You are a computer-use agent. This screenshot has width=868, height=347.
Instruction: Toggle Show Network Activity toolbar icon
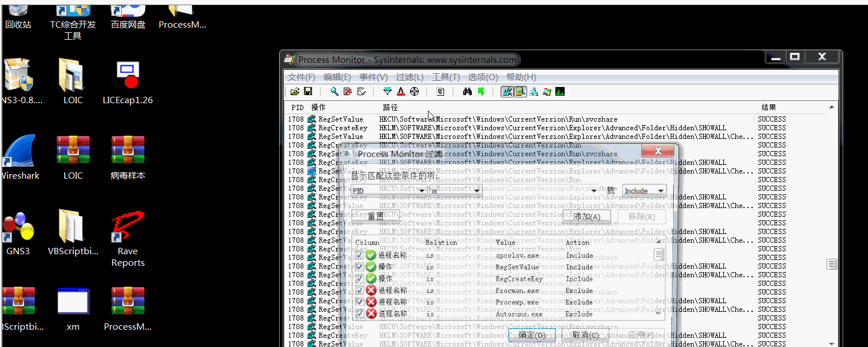pos(534,91)
